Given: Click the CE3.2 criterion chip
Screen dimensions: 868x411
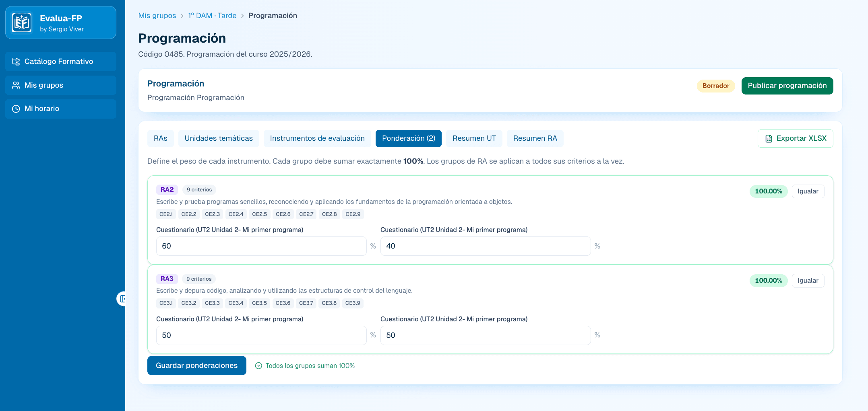Looking at the screenshot, I should point(189,303).
